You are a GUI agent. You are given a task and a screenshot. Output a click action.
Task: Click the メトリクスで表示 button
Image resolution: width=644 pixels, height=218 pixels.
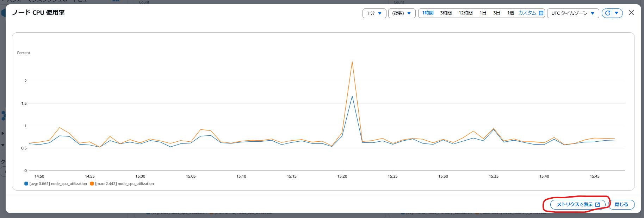coord(578,204)
